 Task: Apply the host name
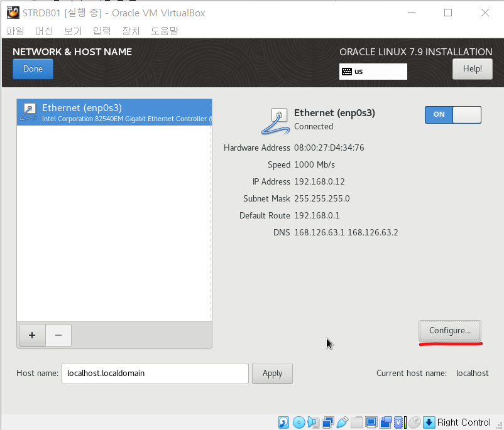272,373
